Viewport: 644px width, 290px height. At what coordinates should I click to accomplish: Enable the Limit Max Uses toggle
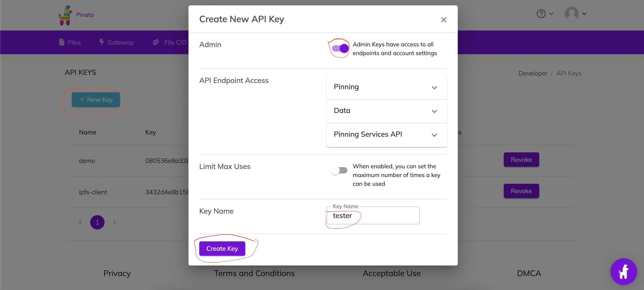[339, 170]
